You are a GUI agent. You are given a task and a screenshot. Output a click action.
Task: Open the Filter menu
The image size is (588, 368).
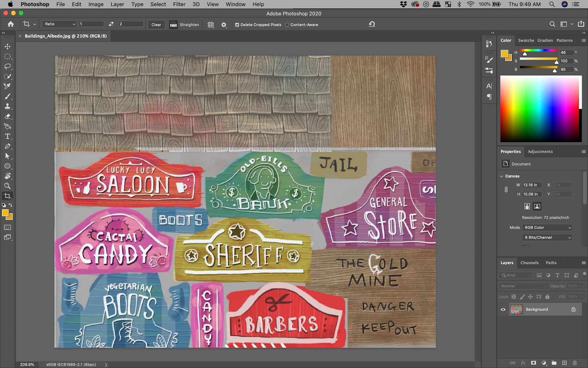point(179,4)
